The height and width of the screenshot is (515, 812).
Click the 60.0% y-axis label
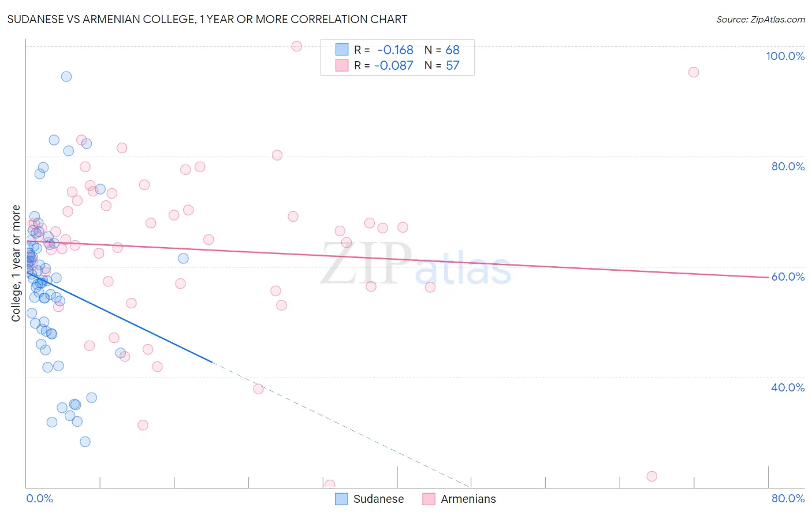[788, 277]
